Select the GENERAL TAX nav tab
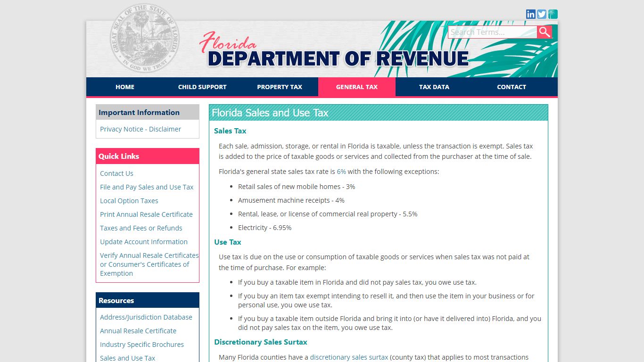The height and width of the screenshot is (362, 644). (x=357, y=87)
